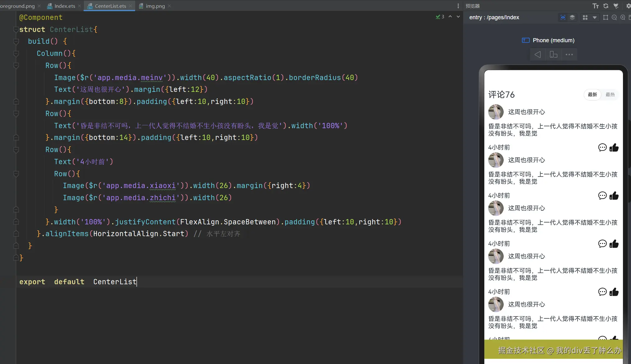Open the more options ellipsis under Phone
The width and height of the screenshot is (631, 364).
coord(569,55)
